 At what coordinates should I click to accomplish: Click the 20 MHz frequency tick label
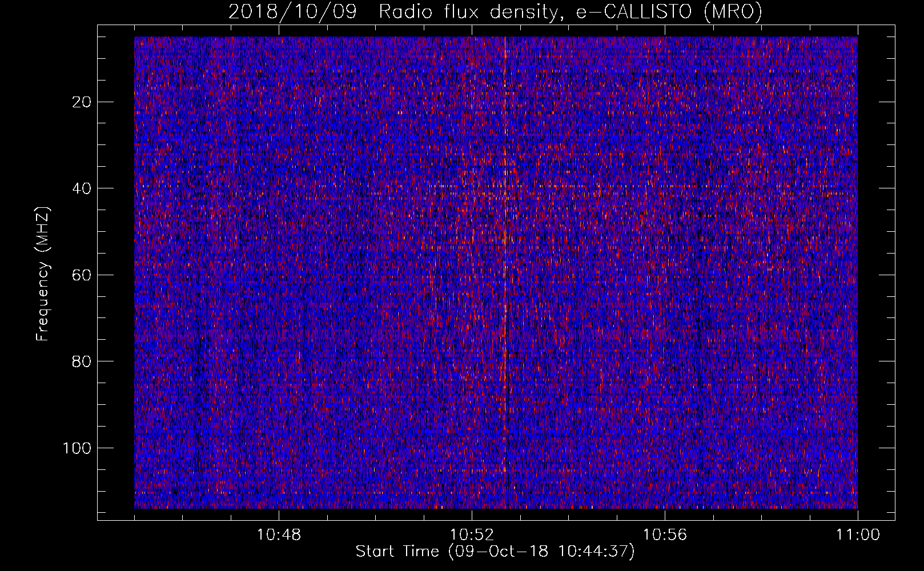pyautogui.click(x=82, y=102)
